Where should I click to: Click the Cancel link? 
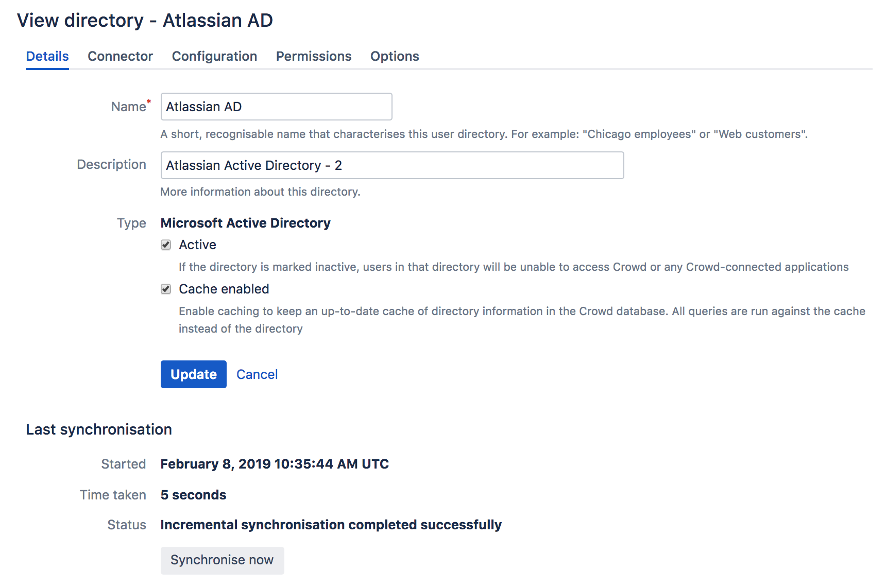pos(257,374)
